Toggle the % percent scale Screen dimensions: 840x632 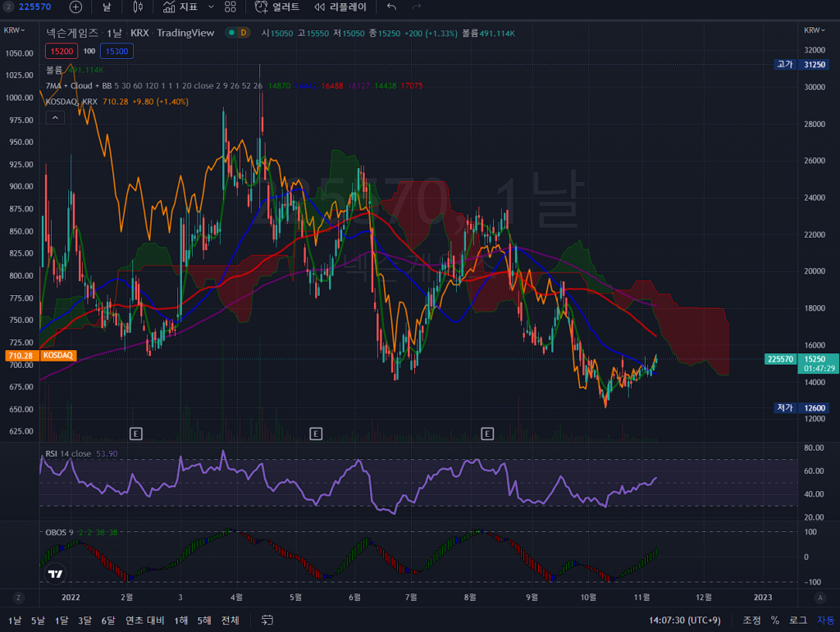coord(774,620)
